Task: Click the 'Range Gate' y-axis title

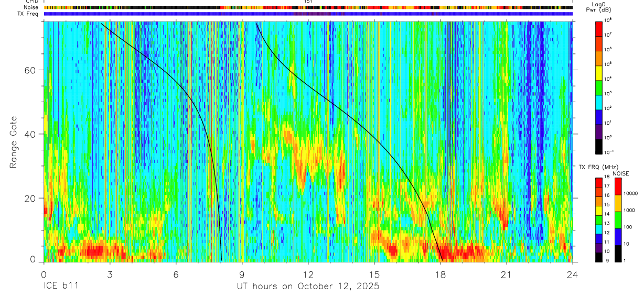Action: click(x=13, y=141)
